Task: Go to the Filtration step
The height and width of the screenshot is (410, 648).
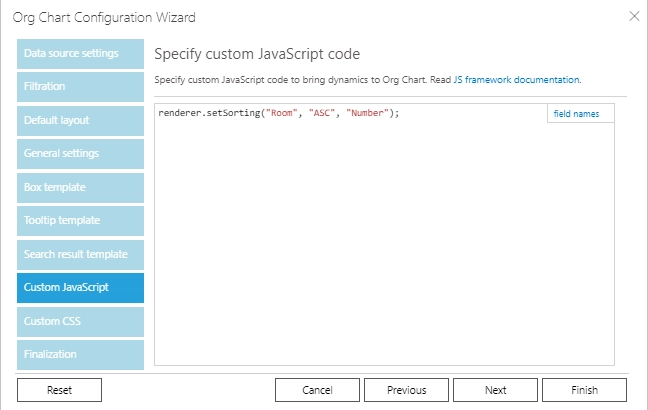Action: [80, 87]
